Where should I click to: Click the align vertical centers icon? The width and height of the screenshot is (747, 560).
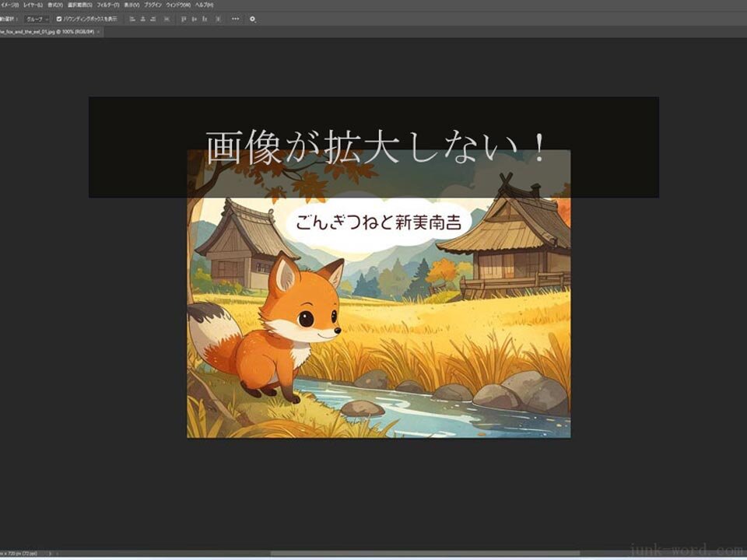[195, 19]
